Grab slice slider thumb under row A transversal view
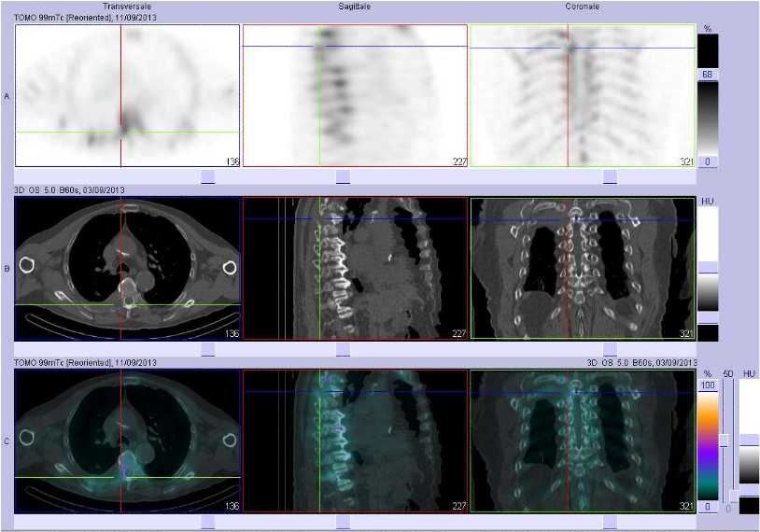Screen dimensions: 760x532 tap(208, 176)
